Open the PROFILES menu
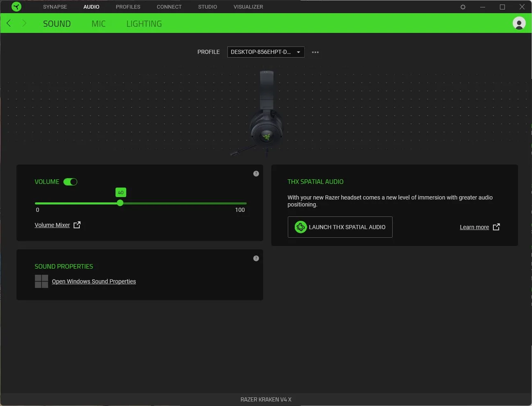The image size is (532, 406). (128, 7)
